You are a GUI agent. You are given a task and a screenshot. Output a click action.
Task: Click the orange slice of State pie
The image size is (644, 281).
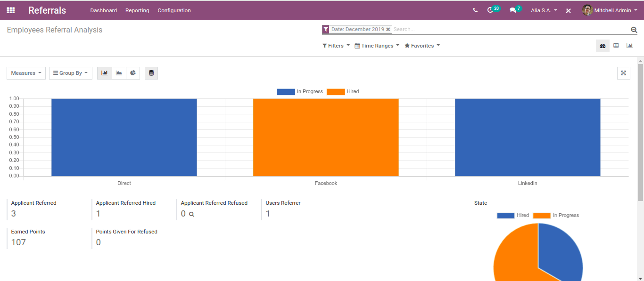click(x=515, y=254)
